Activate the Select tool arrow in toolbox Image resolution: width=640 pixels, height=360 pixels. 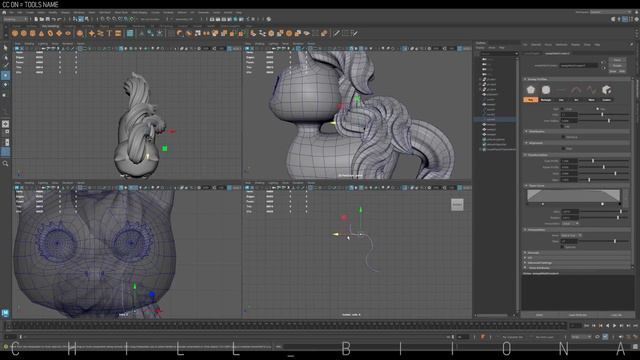(x=5, y=48)
